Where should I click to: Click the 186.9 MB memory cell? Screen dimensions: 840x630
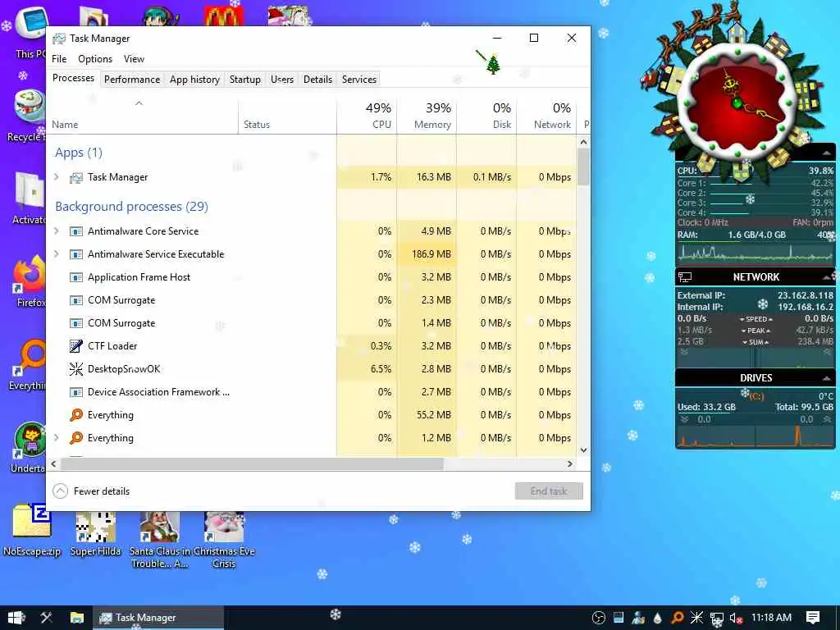click(427, 254)
